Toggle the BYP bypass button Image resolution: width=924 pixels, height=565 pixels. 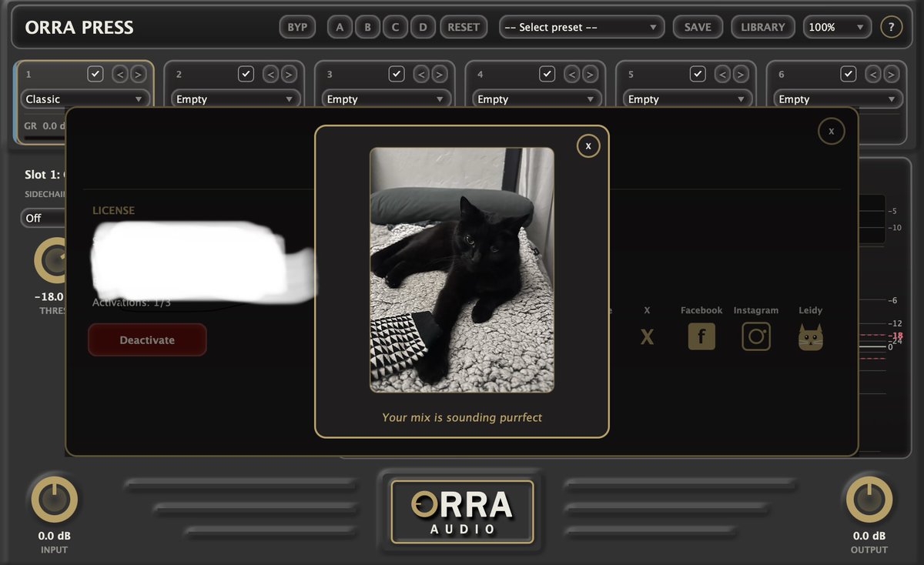[x=297, y=27]
